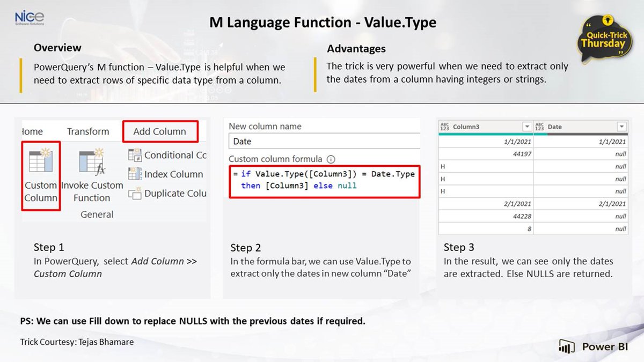
Task: Click the NICE Software Solutions logo
Action: point(29,17)
